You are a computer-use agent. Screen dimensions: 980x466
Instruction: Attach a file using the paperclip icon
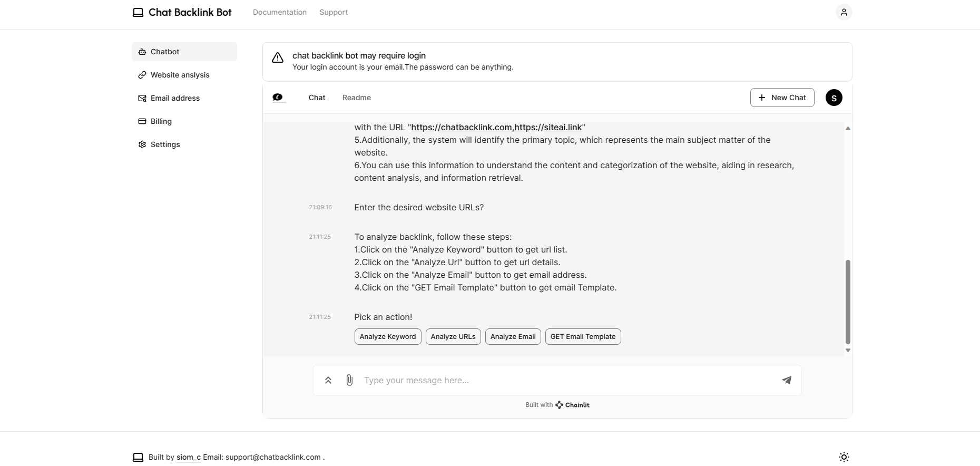coord(349,380)
